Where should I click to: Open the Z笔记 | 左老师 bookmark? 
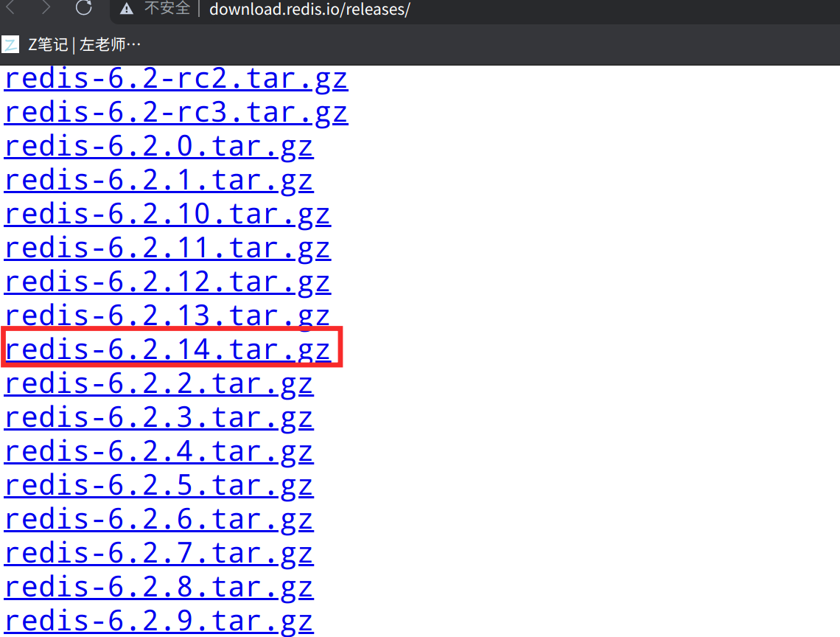click(x=84, y=44)
